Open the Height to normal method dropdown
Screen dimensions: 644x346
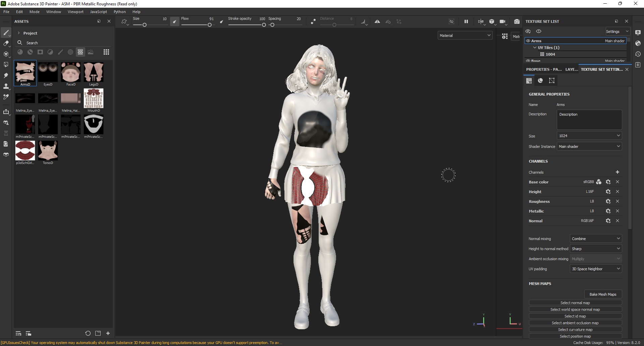(596, 249)
